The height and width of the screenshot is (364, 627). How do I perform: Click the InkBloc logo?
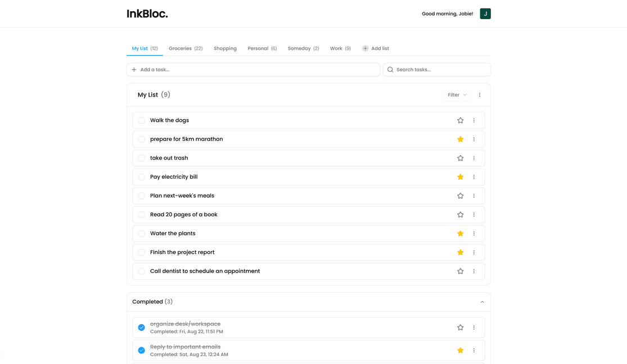[x=147, y=13]
